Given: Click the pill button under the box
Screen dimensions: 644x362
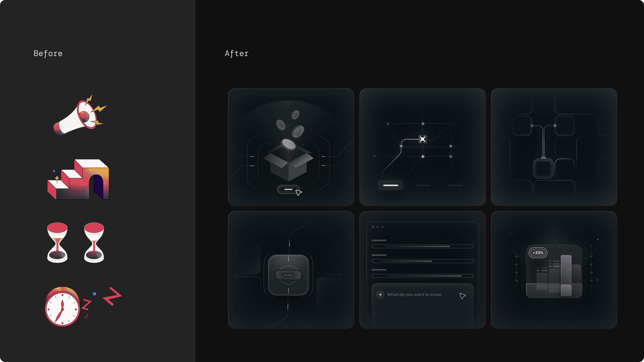Looking at the screenshot, I should [288, 189].
